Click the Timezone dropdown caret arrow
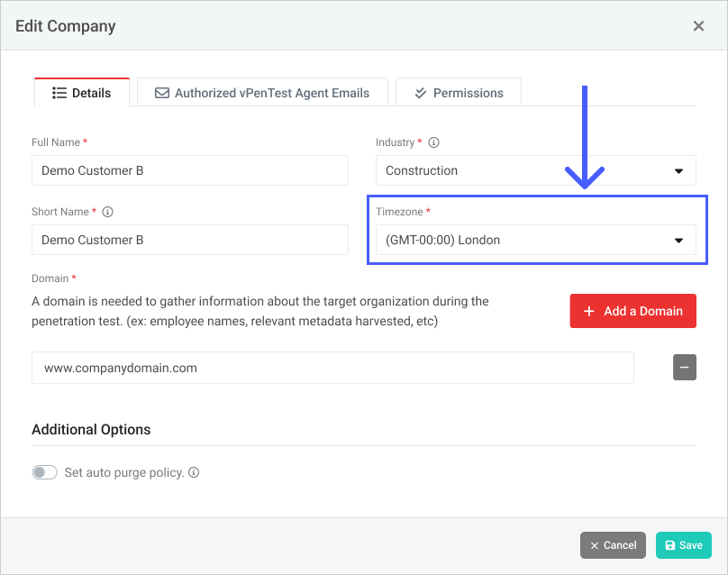728x575 pixels. pyautogui.click(x=679, y=241)
